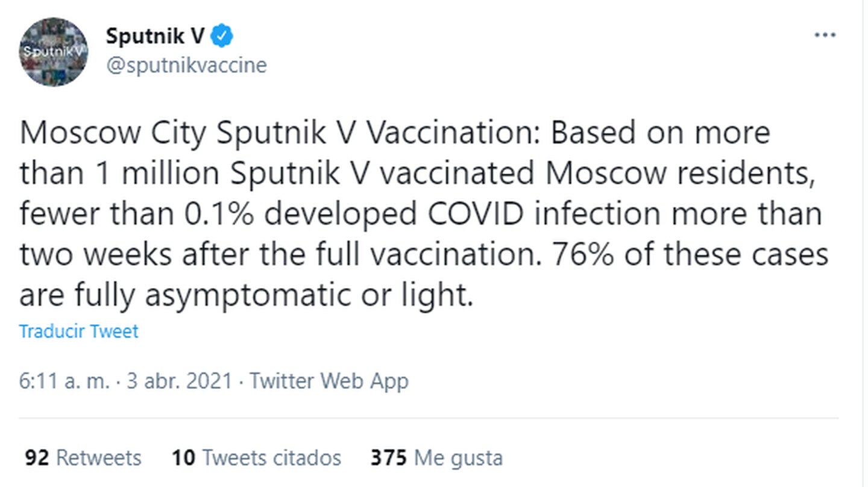Click the Me gusta label
This screenshot has height=487, width=868.
459,457
